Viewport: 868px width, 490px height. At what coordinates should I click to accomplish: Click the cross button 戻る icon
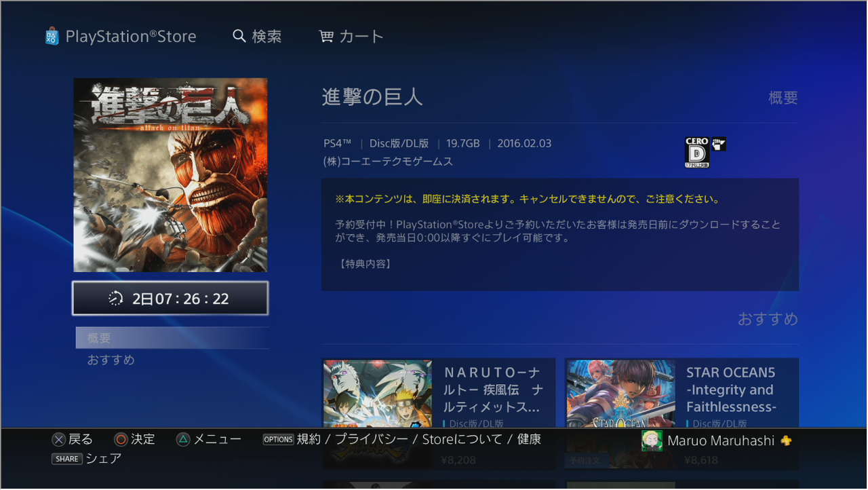pos(59,440)
